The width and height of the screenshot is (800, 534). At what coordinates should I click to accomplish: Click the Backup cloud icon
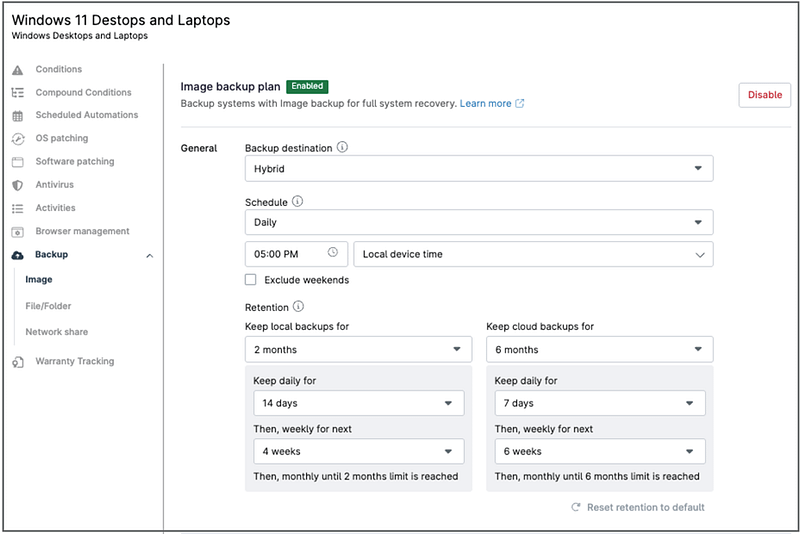coord(17,255)
